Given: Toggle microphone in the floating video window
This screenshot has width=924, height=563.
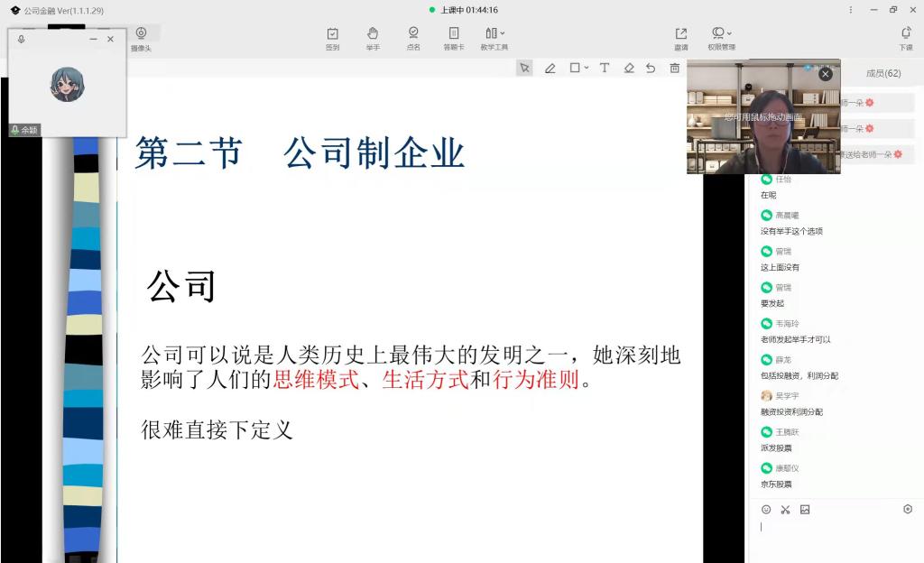Looking at the screenshot, I should pyautogui.click(x=22, y=40).
